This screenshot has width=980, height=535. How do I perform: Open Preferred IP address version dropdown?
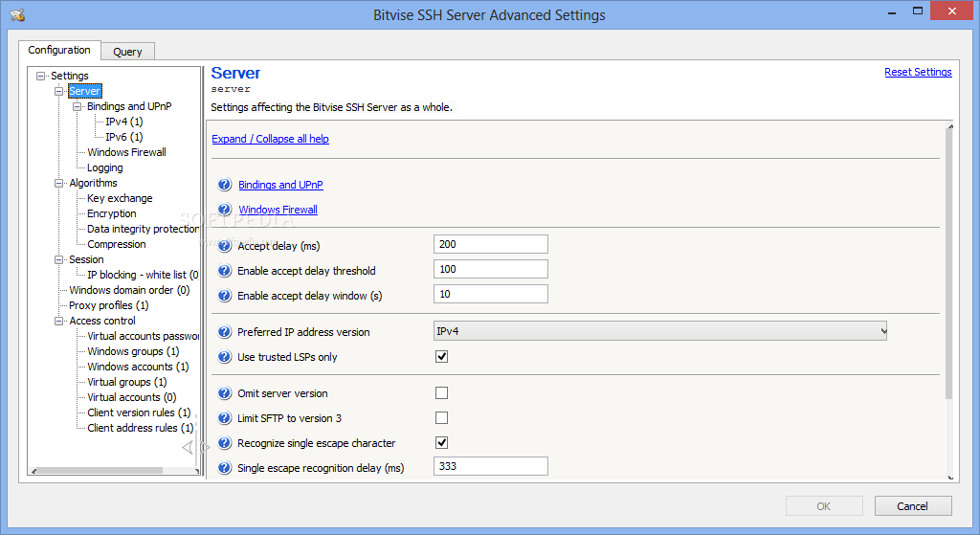click(660, 330)
